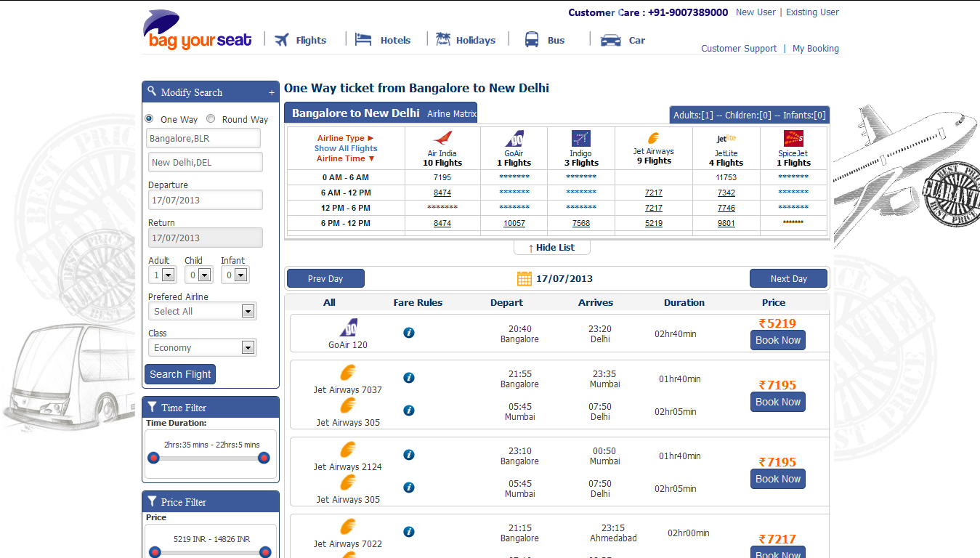Click the SpiceJet logo in airline matrix

(793, 138)
